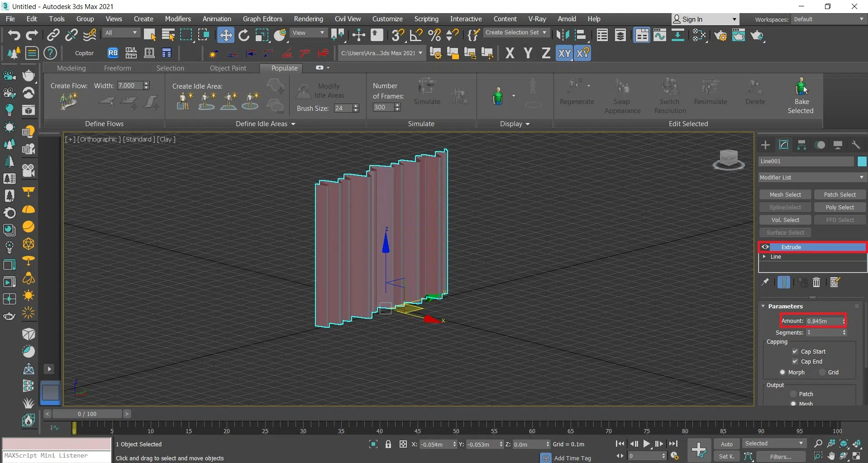Image resolution: width=868 pixels, height=463 pixels.
Task: Disable the Cap End checkbox
Action: (x=795, y=361)
